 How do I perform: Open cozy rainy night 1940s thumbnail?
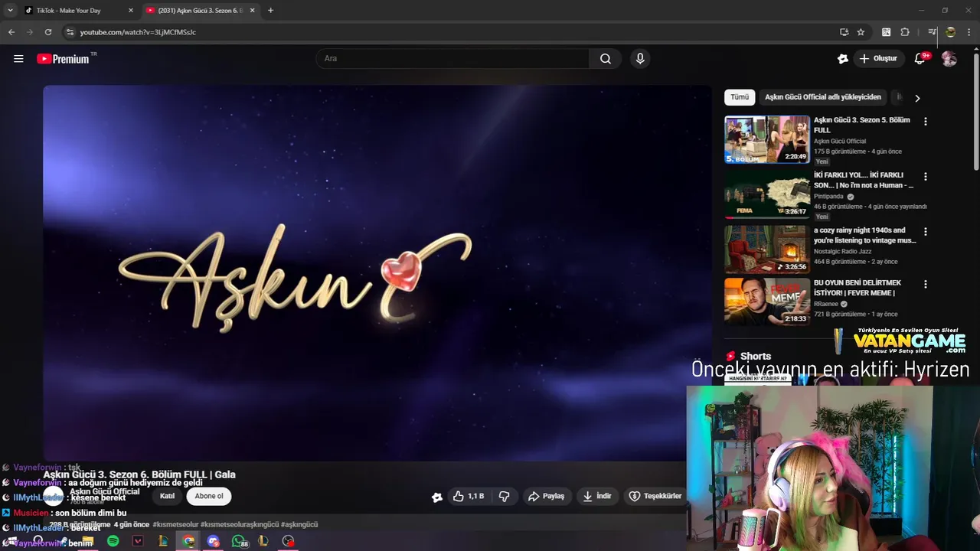pyautogui.click(x=767, y=249)
